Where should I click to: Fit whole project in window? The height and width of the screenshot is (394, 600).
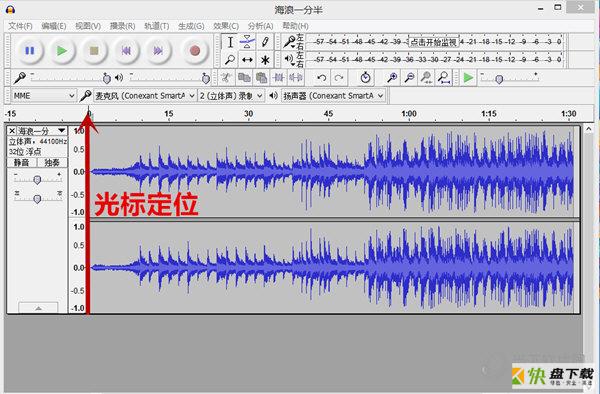point(444,78)
